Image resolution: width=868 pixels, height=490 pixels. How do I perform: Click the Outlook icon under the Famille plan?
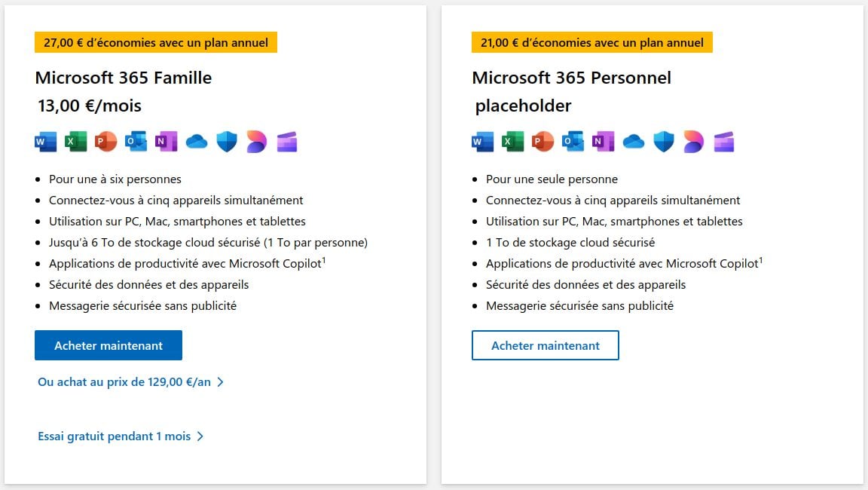136,142
